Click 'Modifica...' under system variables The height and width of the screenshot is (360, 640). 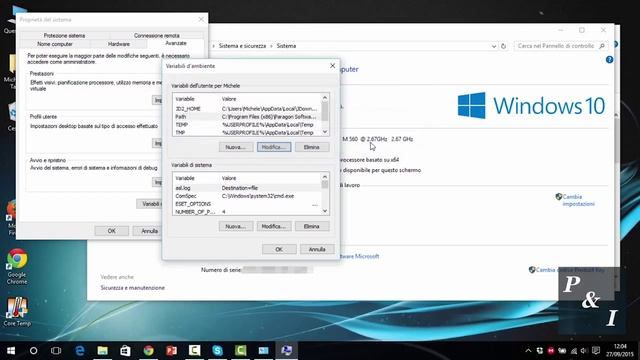click(274, 226)
